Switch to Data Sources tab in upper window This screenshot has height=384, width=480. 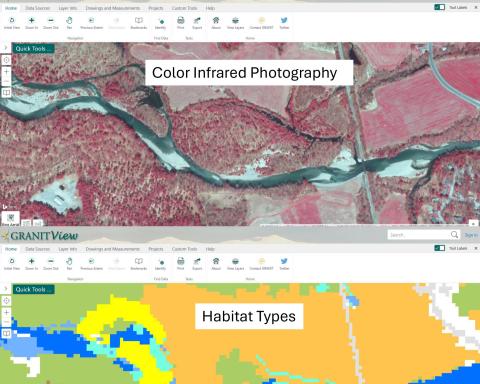coord(37,8)
